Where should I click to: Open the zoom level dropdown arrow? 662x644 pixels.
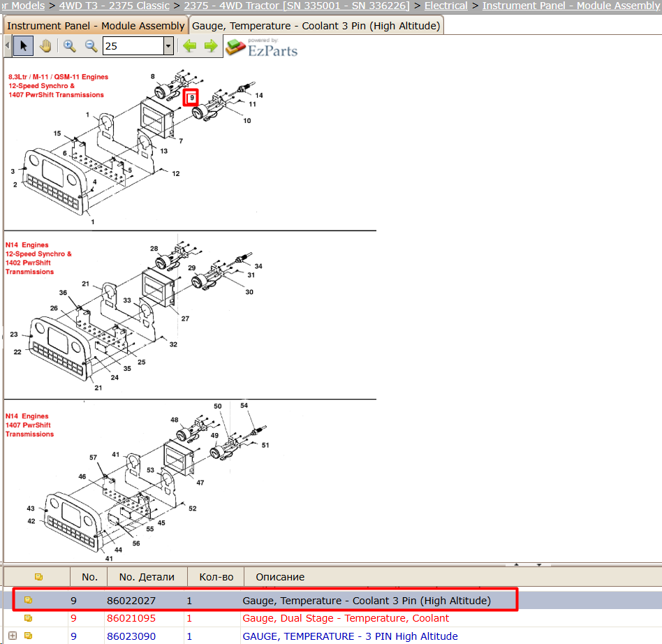click(168, 45)
